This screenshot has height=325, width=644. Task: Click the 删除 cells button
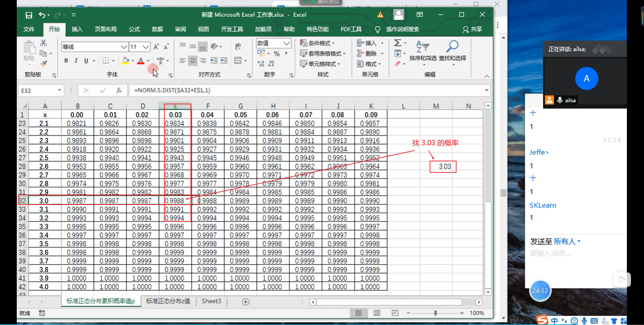[x=370, y=53]
